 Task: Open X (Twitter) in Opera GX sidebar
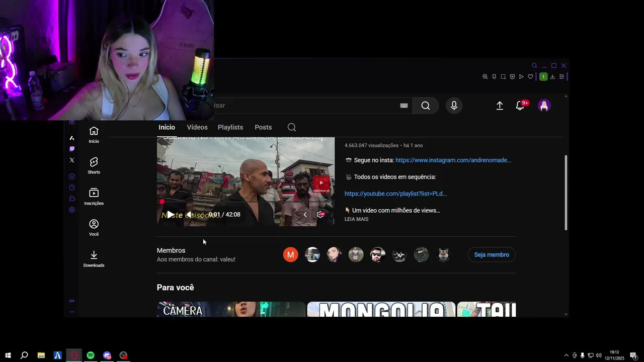point(72,160)
